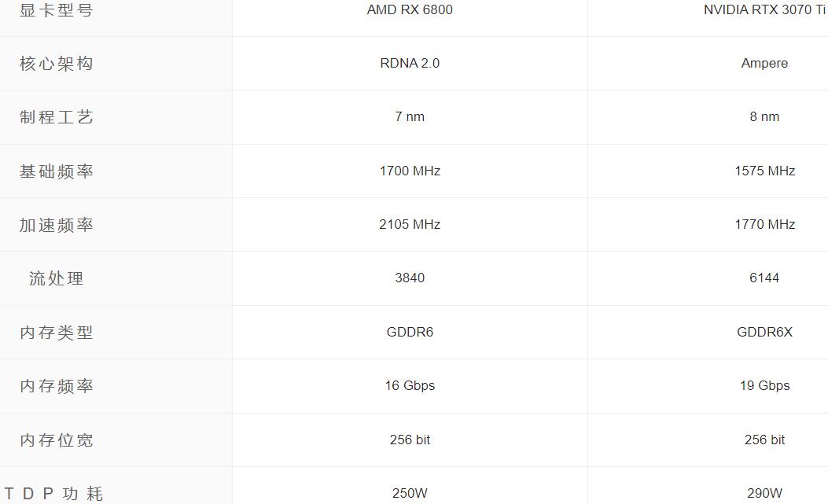Select the 8 nm process cell
828x504 pixels.
coord(764,117)
